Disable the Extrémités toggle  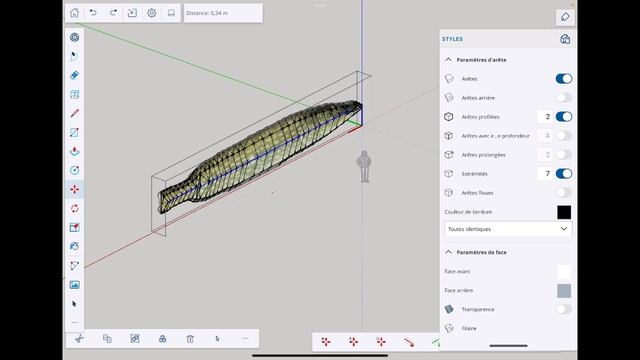click(564, 173)
